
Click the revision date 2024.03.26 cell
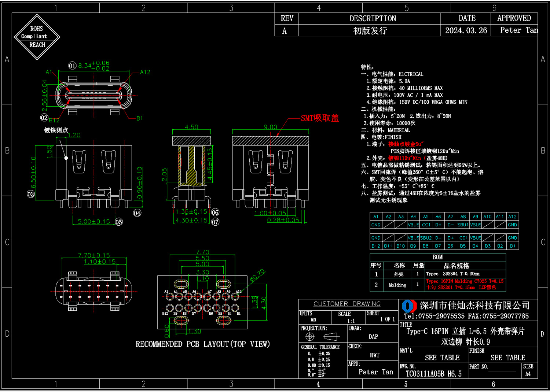coord(466,30)
